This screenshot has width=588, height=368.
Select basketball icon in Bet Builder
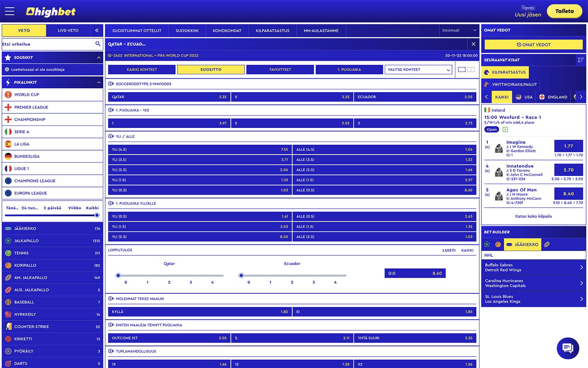[x=498, y=244]
